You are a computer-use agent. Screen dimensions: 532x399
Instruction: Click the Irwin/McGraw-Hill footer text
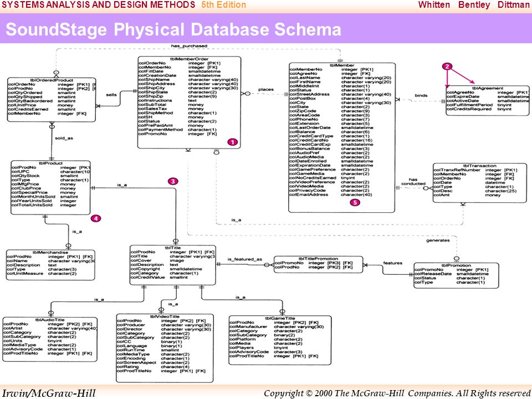coord(49,393)
